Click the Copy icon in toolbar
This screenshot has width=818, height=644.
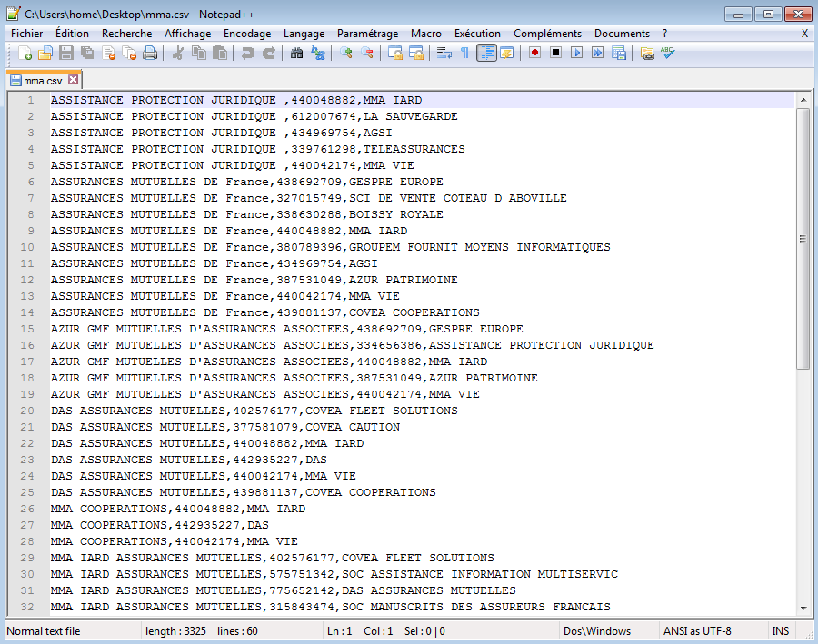[199, 54]
